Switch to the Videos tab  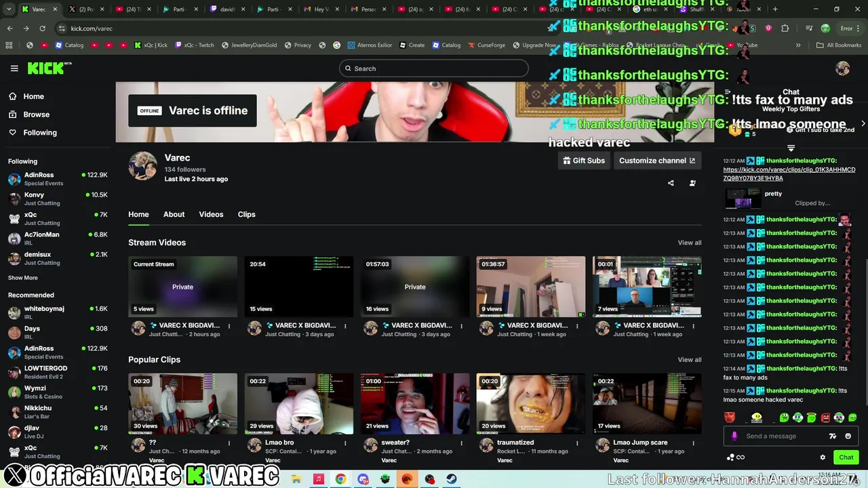211,214
